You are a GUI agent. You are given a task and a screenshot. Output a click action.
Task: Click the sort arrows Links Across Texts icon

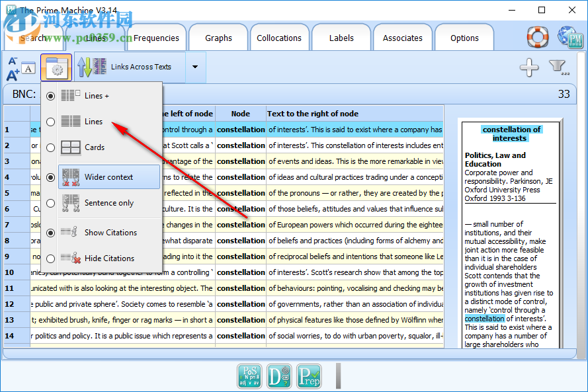coord(92,67)
